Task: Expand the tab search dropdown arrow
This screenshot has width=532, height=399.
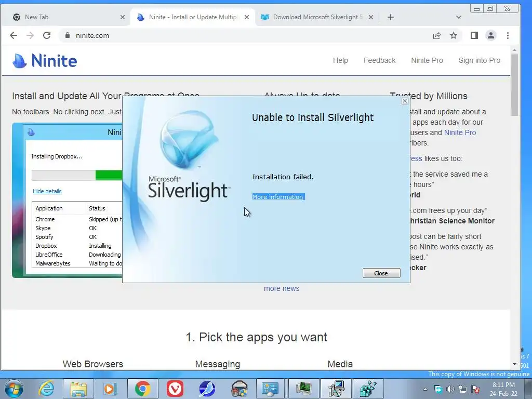Action: tap(459, 17)
